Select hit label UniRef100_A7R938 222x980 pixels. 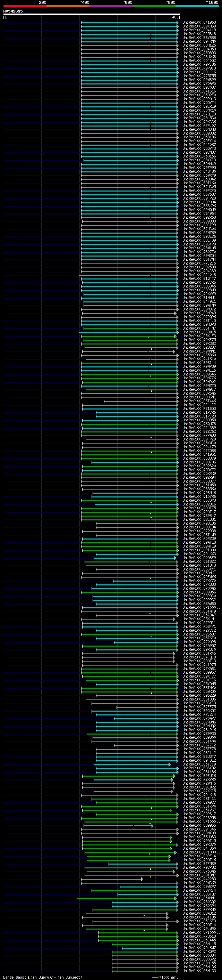(x=199, y=531)
